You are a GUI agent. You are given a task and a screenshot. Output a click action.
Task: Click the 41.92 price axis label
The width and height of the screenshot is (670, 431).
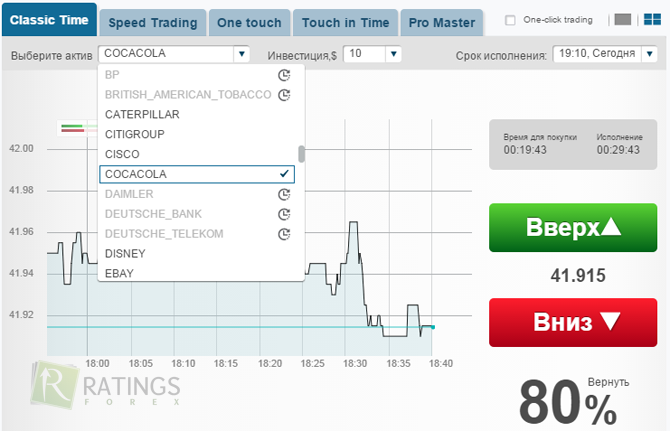tap(21, 315)
